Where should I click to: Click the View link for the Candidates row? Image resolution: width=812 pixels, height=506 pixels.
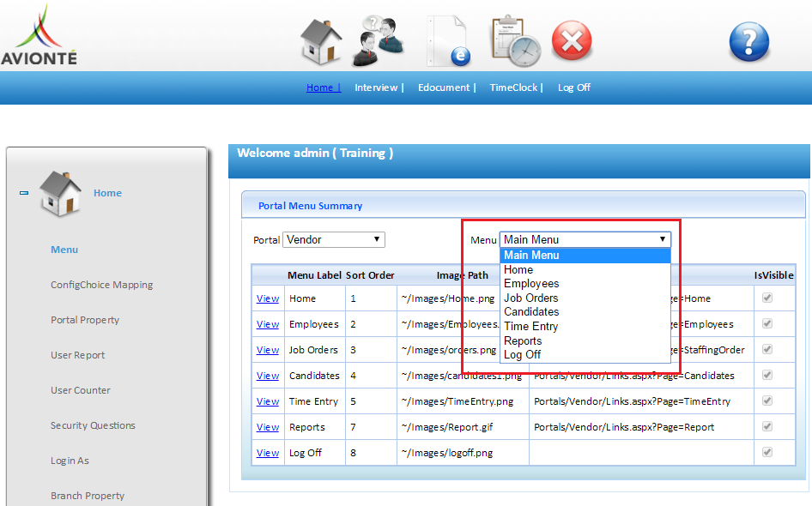(x=268, y=376)
